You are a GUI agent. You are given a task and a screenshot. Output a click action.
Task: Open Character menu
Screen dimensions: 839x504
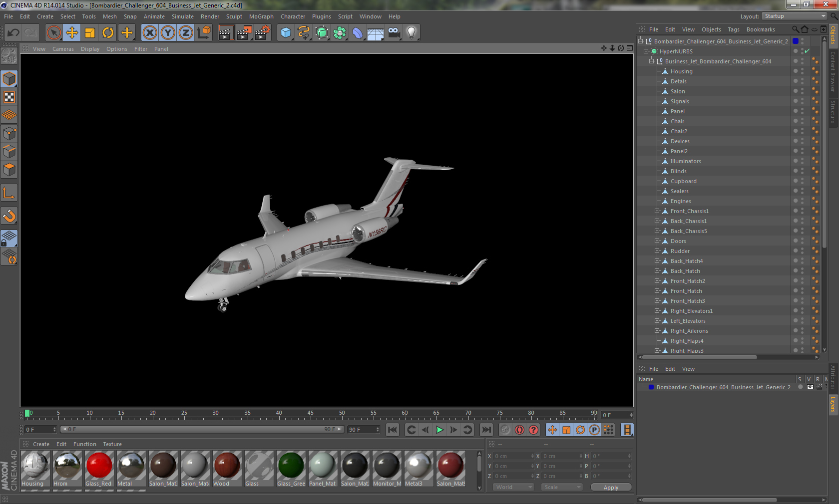(x=293, y=16)
